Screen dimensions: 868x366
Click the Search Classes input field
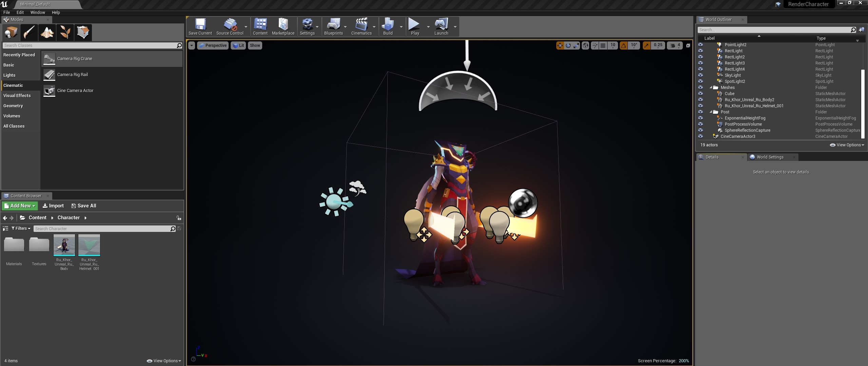click(x=93, y=45)
